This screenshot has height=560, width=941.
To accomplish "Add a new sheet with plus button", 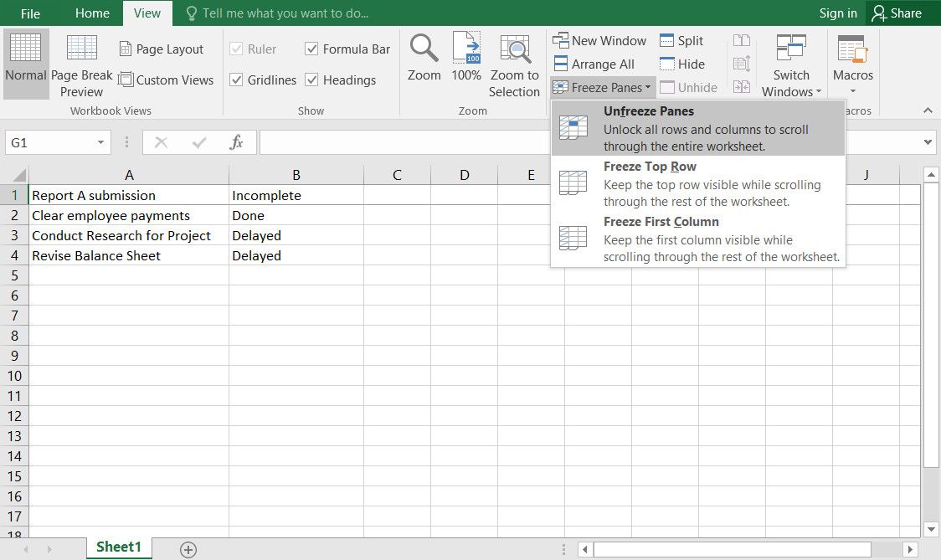I will (188, 549).
